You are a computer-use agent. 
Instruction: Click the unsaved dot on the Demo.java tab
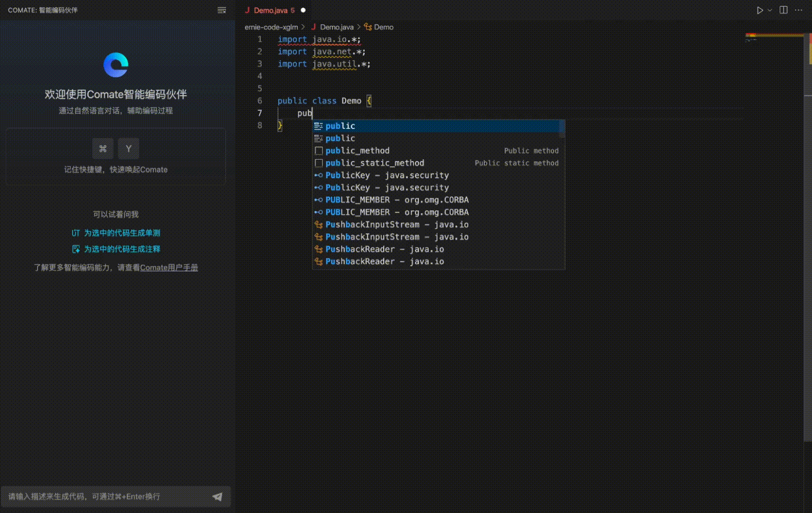303,10
